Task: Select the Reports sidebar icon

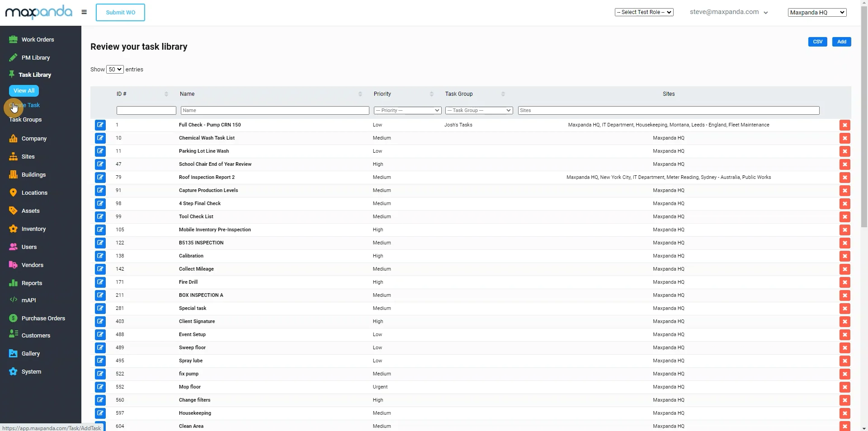Action: click(x=13, y=283)
